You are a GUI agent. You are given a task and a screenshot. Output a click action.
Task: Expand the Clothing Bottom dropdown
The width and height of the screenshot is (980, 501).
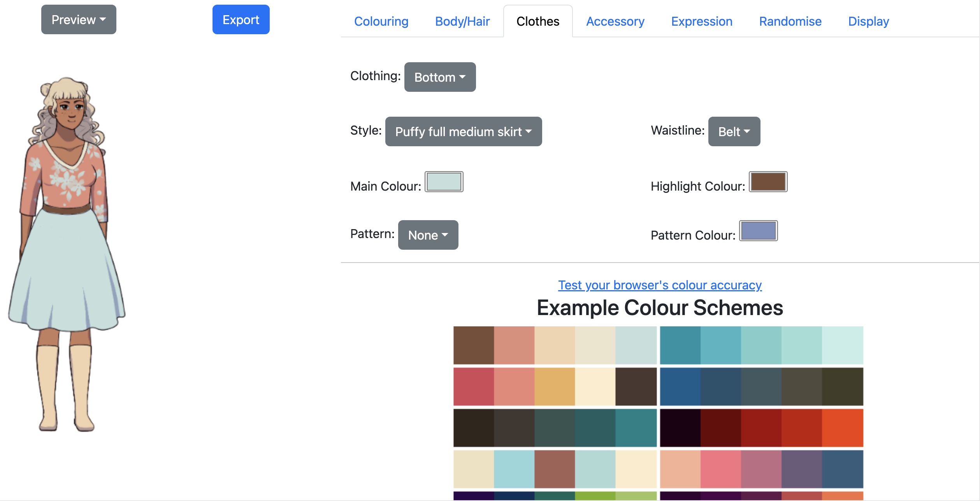[x=440, y=77]
